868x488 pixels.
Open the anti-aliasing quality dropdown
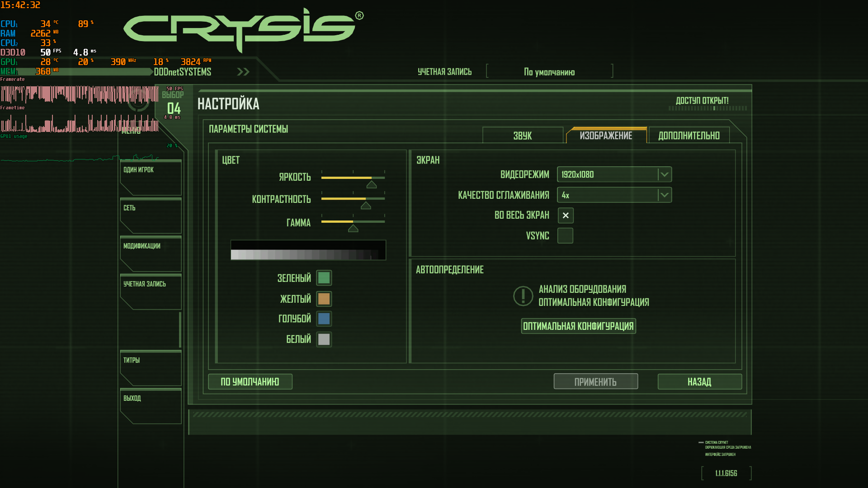664,195
